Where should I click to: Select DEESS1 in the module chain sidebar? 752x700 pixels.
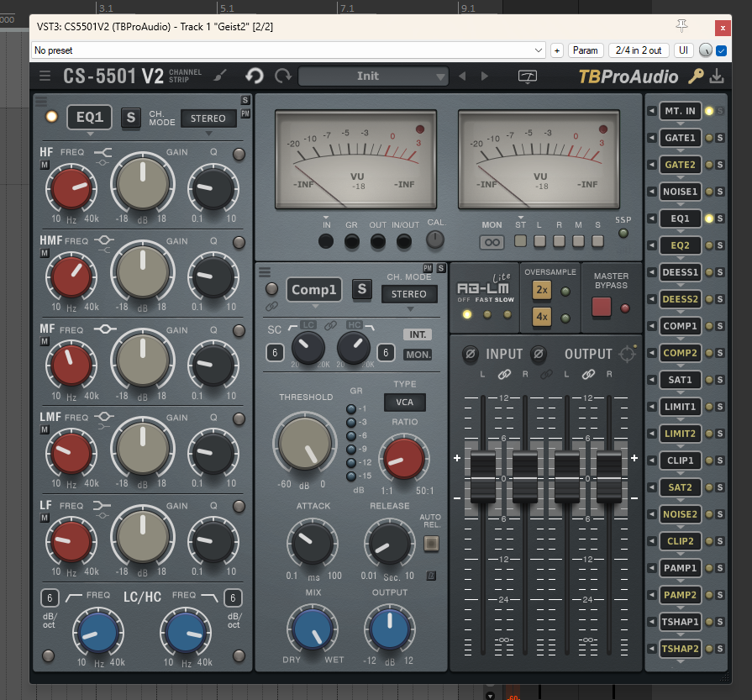tap(681, 271)
